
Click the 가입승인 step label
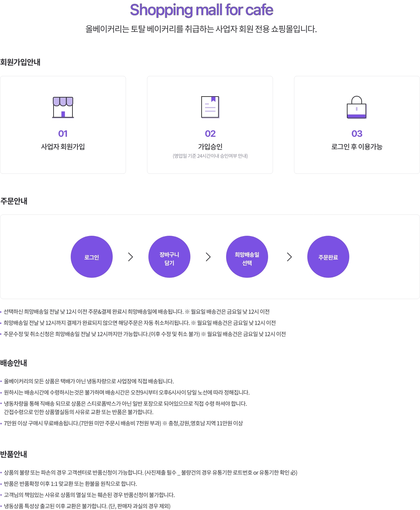(210, 147)
